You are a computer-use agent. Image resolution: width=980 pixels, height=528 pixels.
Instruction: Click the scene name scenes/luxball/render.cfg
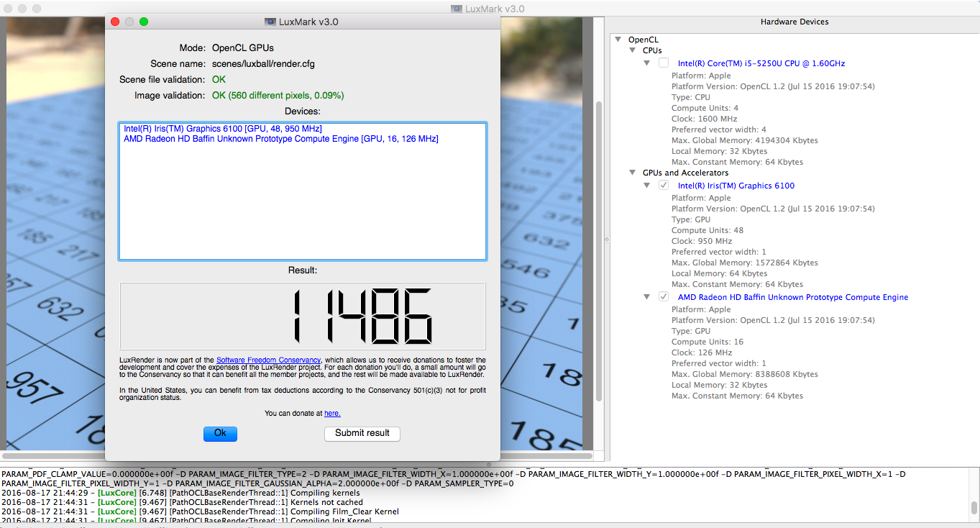click(263, 63)
